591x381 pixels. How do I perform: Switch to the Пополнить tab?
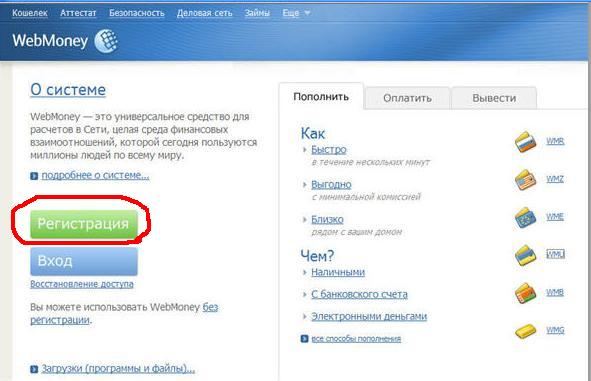click(321, 96)
